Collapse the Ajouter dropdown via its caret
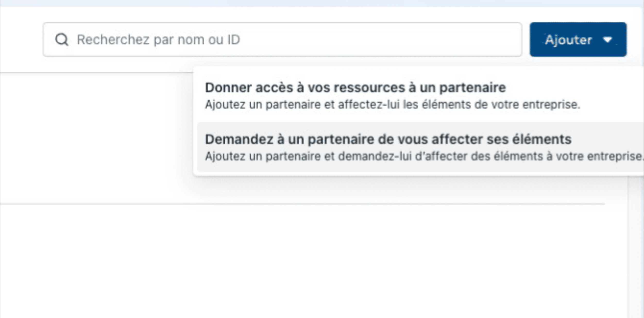 point(608,40)
